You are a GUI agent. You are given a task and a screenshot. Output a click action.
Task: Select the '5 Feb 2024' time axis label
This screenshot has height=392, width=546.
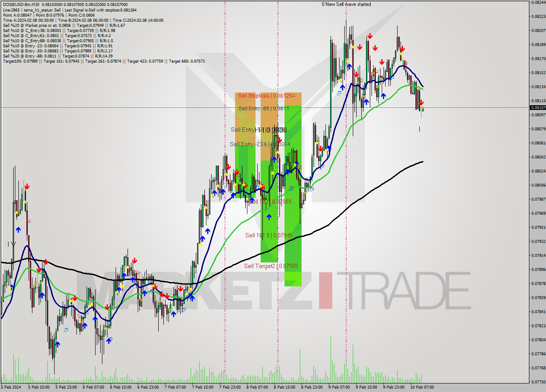click(x=11, y=387)
